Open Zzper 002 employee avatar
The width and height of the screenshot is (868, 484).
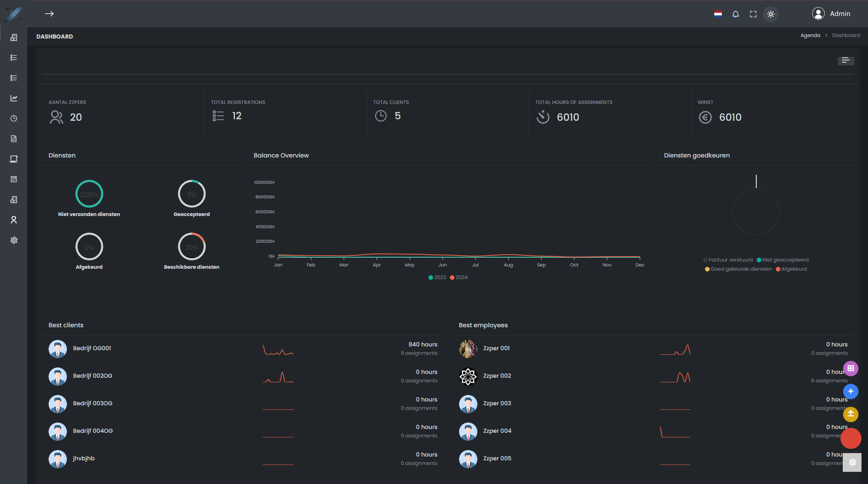point(468,376)
